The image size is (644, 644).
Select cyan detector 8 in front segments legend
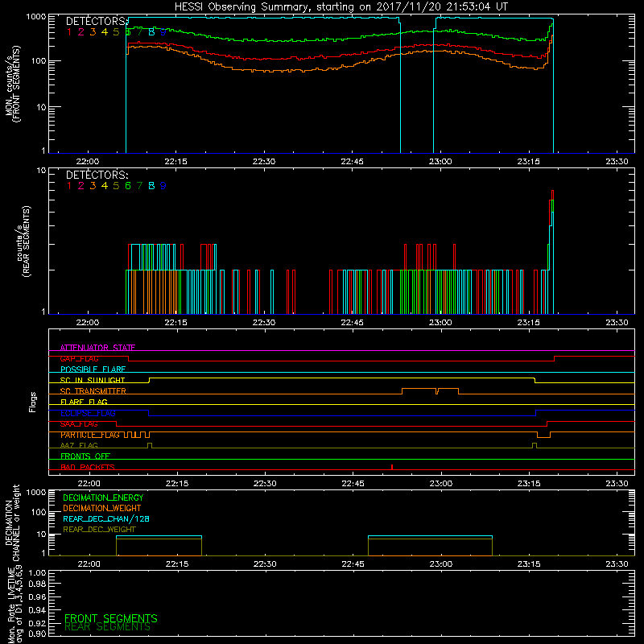tap(151, 32)
